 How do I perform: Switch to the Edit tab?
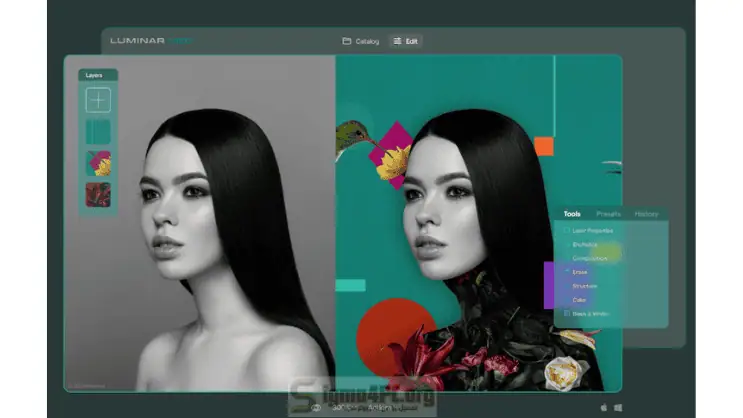tap(406, 41)
